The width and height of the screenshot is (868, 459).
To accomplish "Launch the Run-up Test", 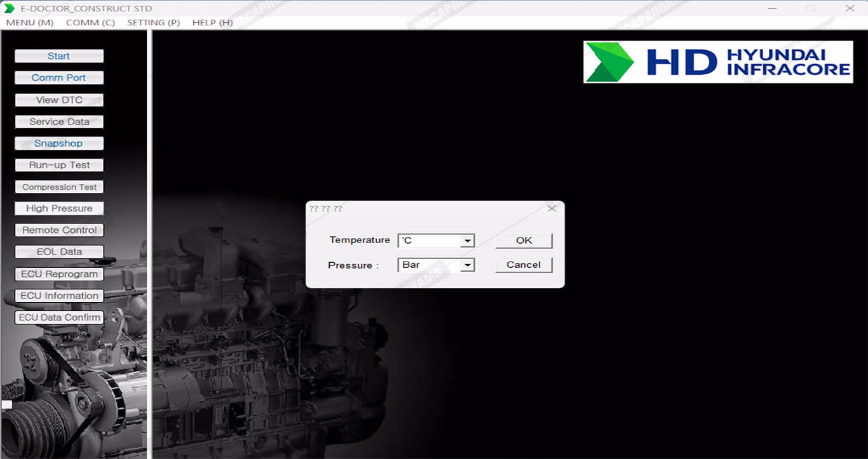I will click(58, 165).
